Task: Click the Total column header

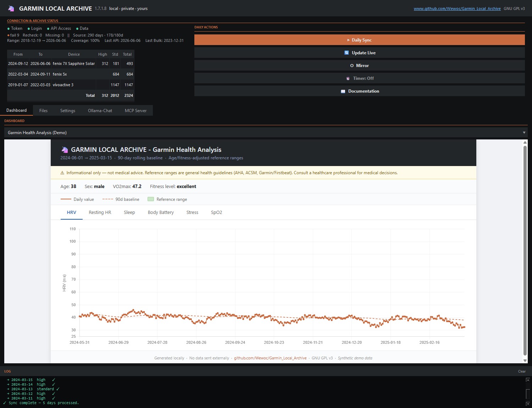Action: [x=127, y=55]
